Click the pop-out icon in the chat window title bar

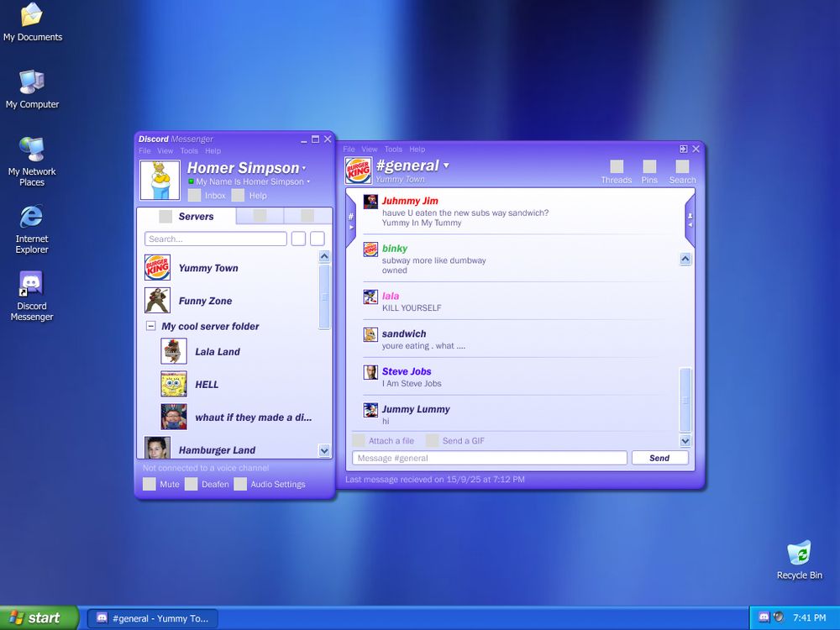(684, 149)
